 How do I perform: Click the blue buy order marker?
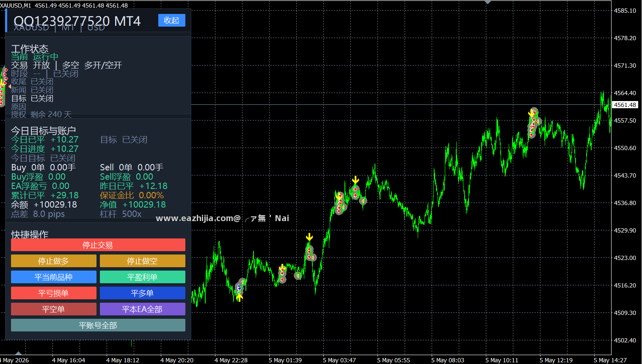(239, 287)
